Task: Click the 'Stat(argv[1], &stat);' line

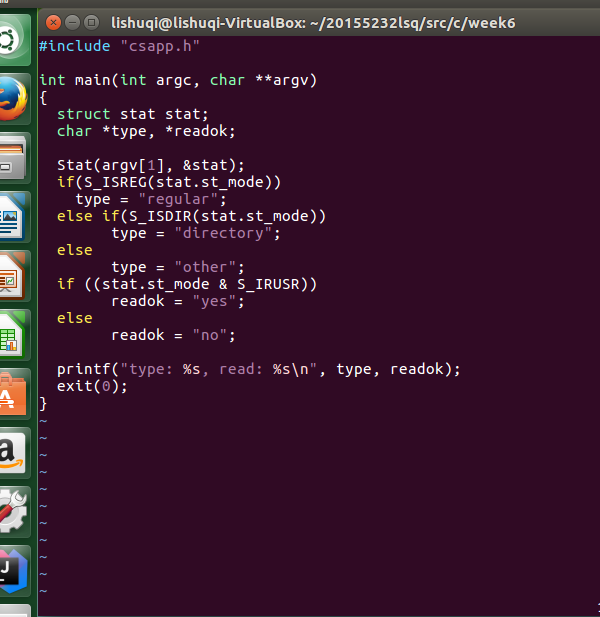Action: (x=151, y=165)
